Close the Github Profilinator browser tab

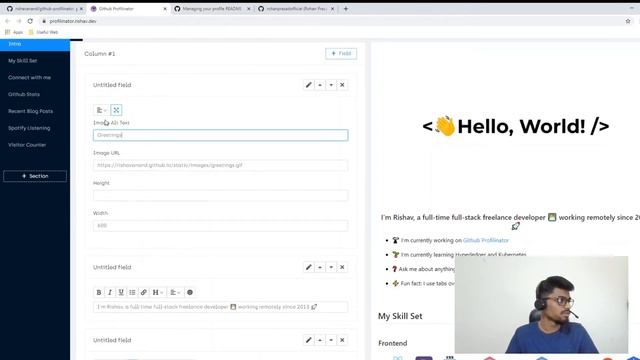[x=165, y=9]
